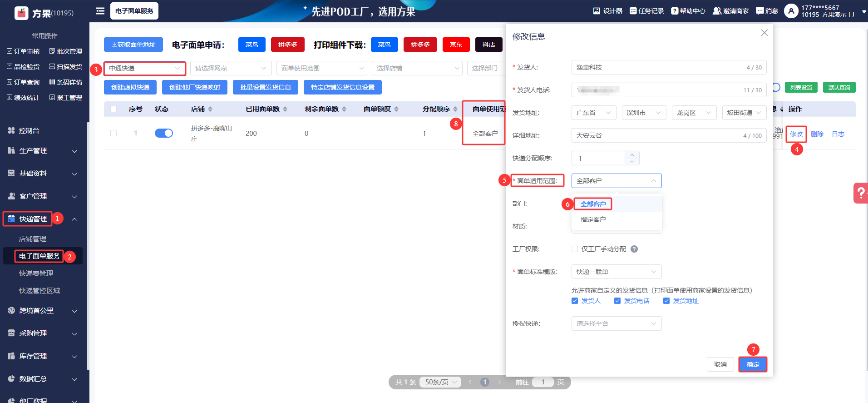Sort table by 店铺 column arrows

[x=210, y=109]
